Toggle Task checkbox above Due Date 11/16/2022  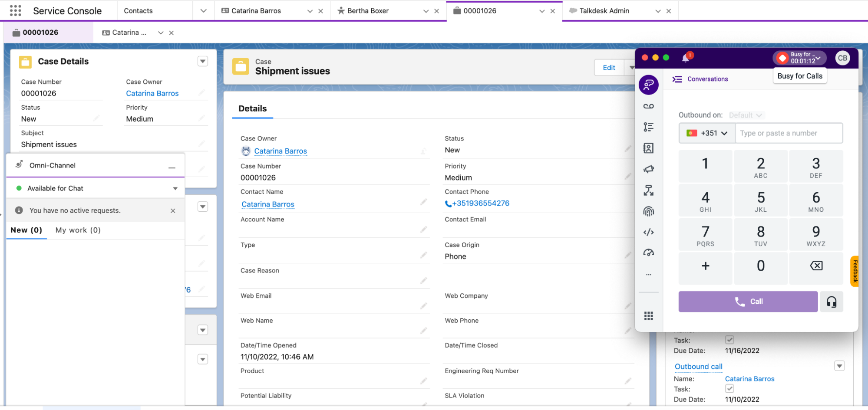pyautogui.click(x=729, y=340)
